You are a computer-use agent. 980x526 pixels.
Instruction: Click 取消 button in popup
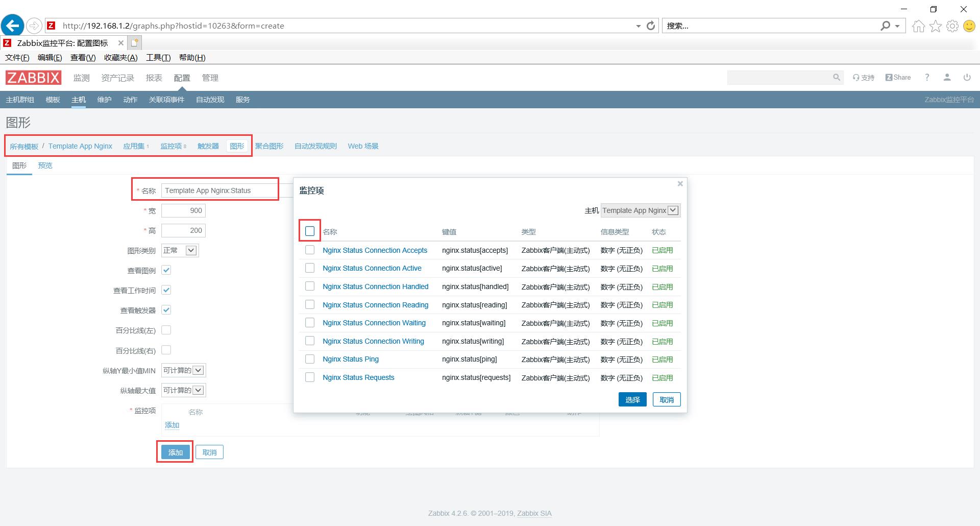click(667, 399)
